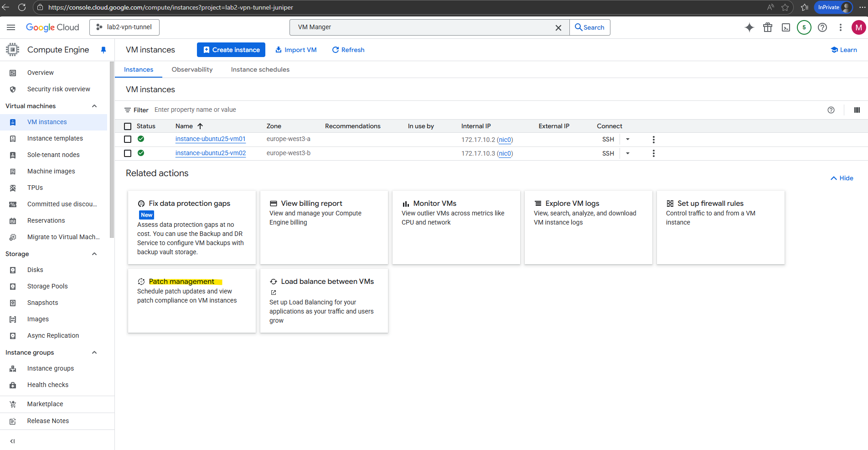Click the column display options icon
Screen dimensions: 868x450
[x=857, y=110]
